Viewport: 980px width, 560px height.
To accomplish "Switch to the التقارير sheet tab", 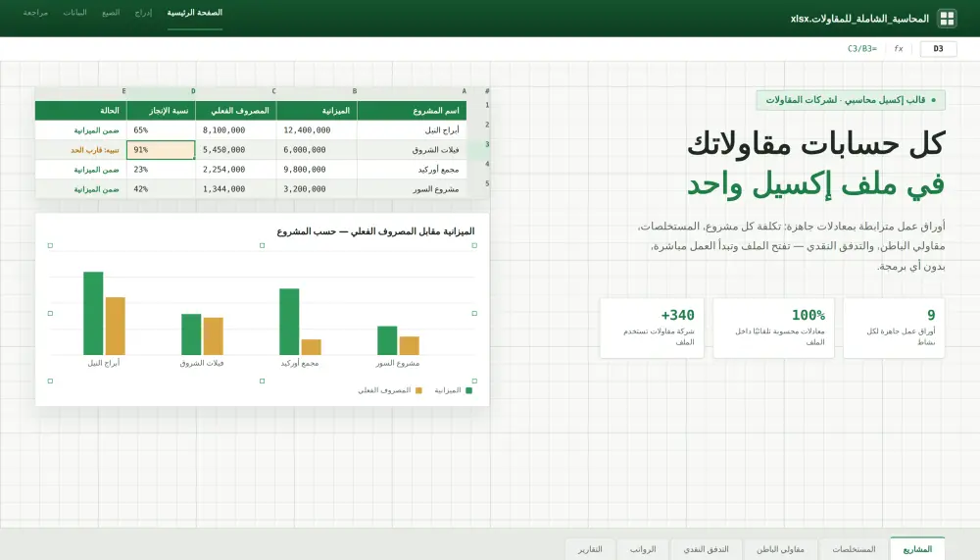I will click(590, 549).
